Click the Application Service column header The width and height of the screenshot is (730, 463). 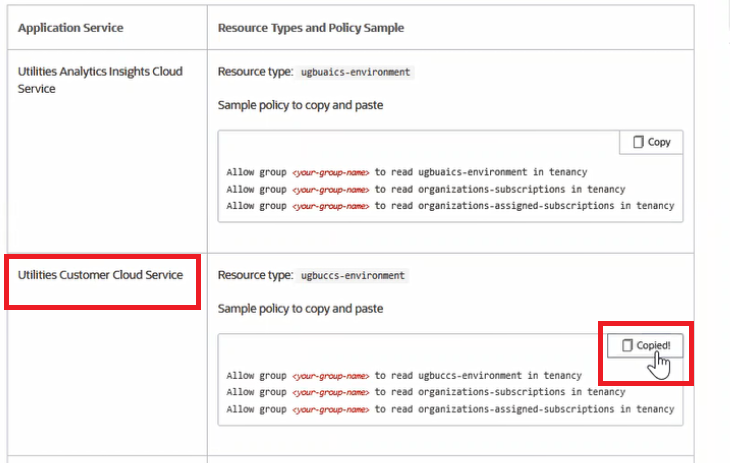[71, 28]
